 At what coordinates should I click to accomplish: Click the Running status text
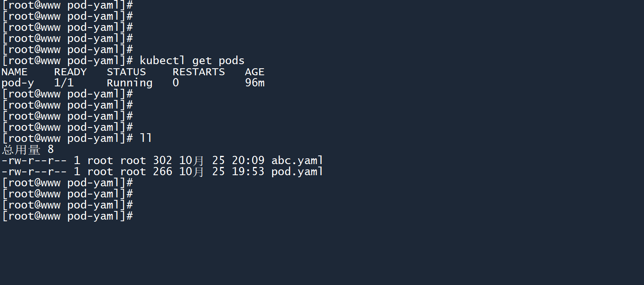(130, 83)
